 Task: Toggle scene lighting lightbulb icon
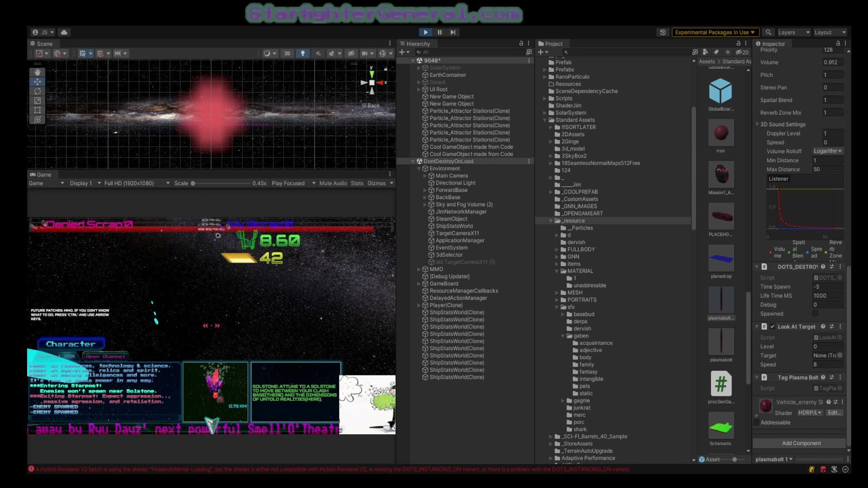pos(302,53)
